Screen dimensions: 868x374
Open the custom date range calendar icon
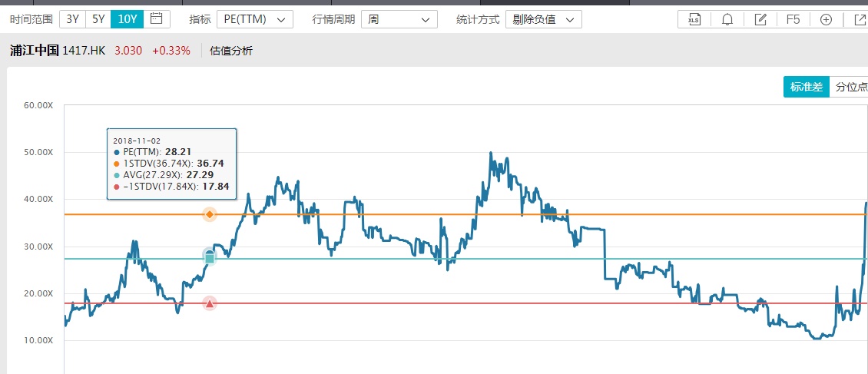click(x=156, y=19)
